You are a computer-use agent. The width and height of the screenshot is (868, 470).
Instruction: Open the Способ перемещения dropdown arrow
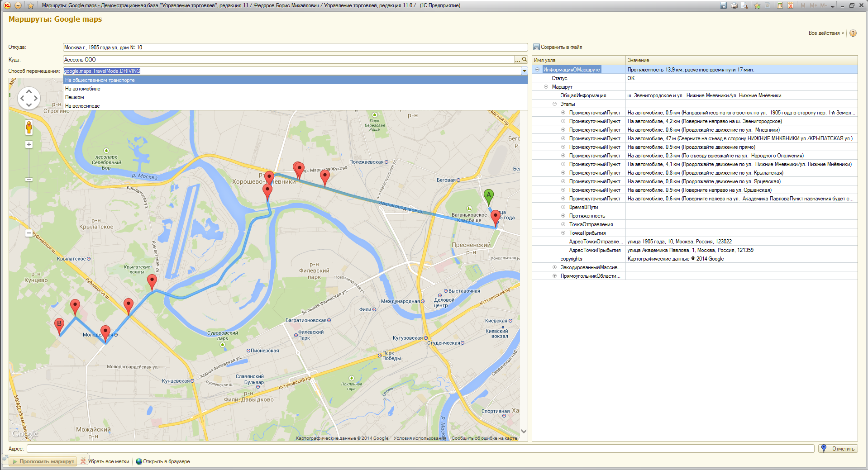coord(525,71)
